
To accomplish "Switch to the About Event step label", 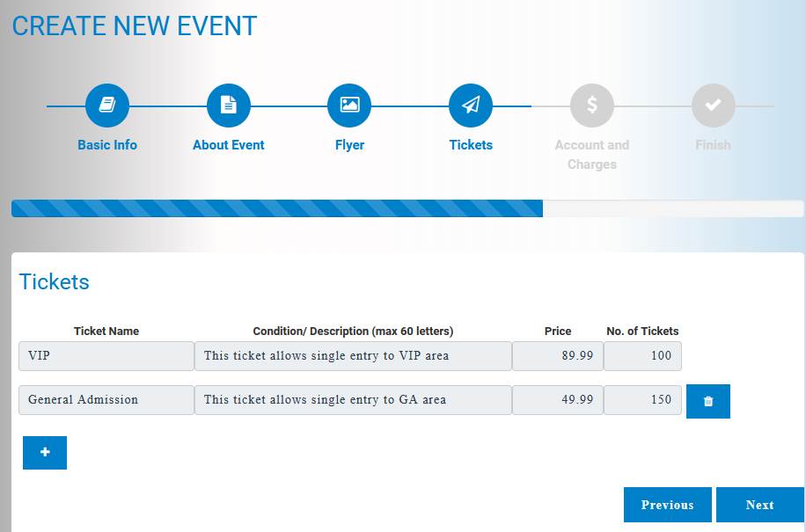I will 228,145.
